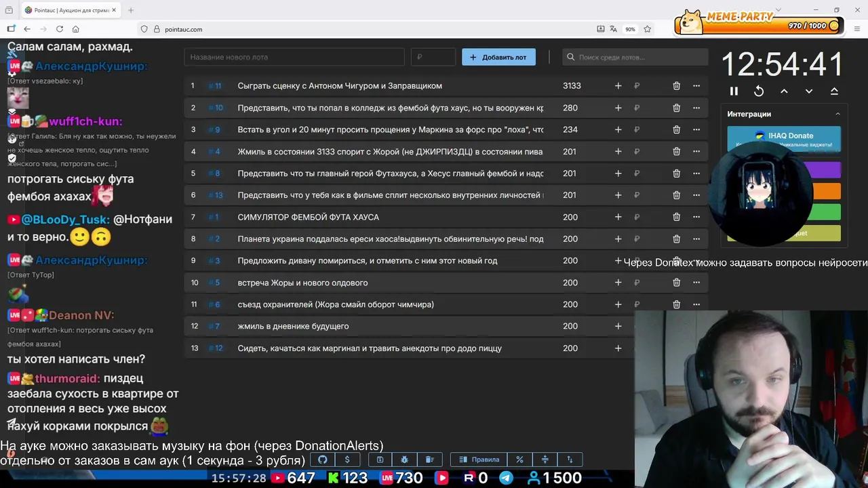Go back in the browser

tap(27, 29)
